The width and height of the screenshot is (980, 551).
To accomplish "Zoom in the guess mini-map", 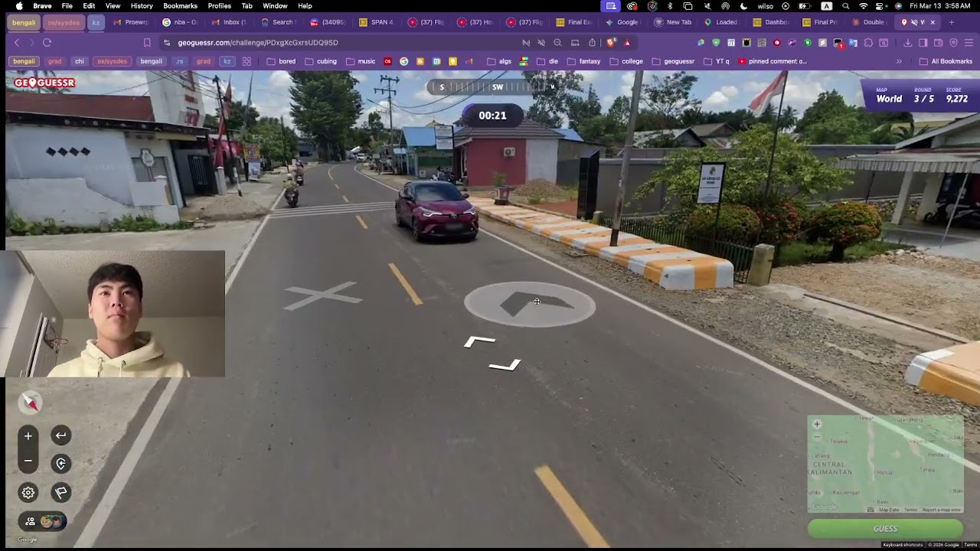I will click(x=817, y=424).
